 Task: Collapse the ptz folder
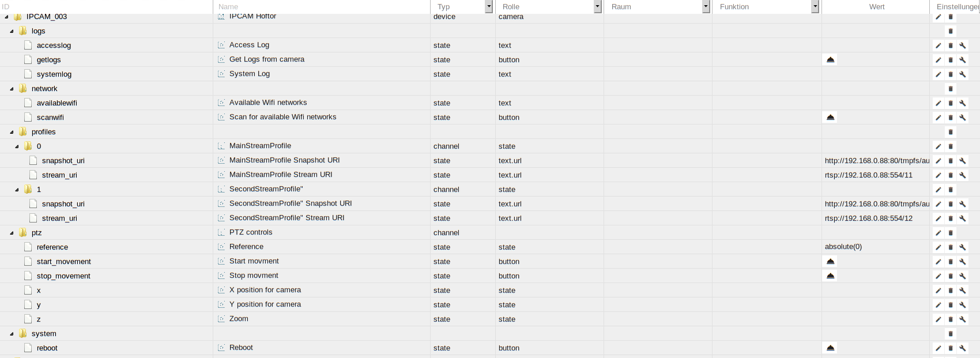[x=12, y=233]
